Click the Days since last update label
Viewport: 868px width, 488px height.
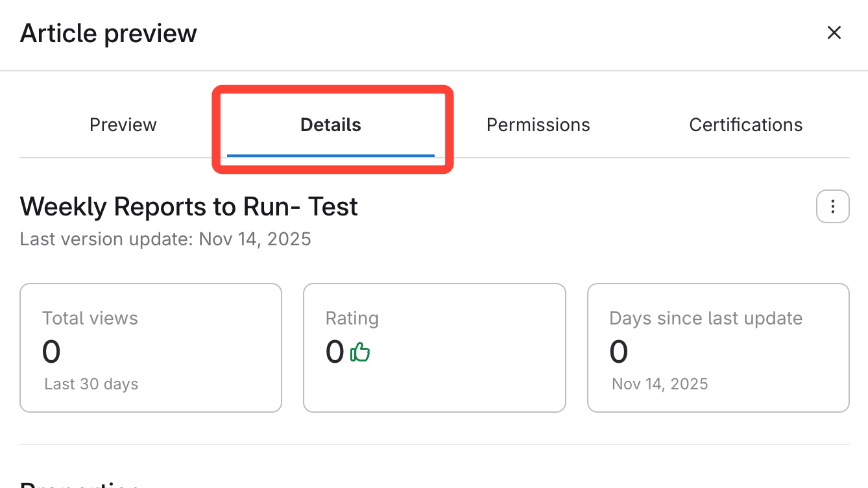pyautogui.click(x=706, y=319)
